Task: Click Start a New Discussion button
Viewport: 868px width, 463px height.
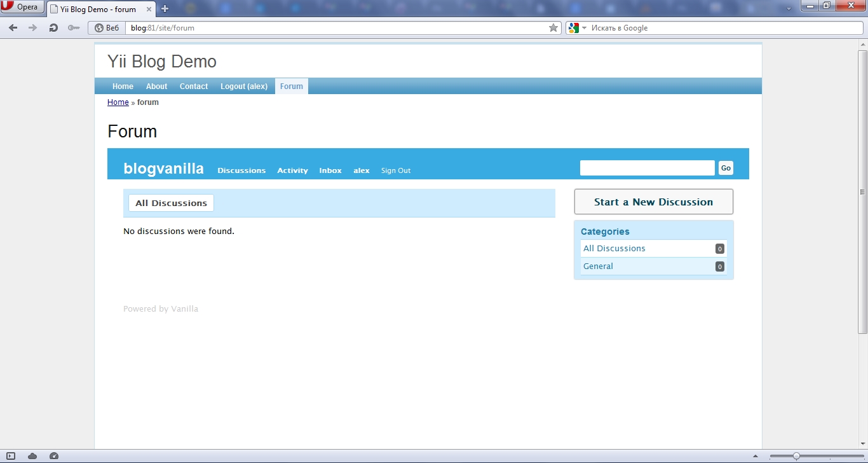Action: (x=654, y=202)
